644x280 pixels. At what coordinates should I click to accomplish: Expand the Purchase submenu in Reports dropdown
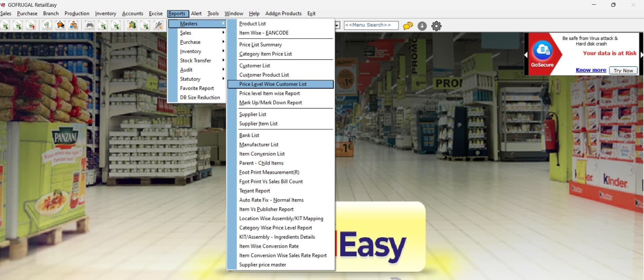197,42
